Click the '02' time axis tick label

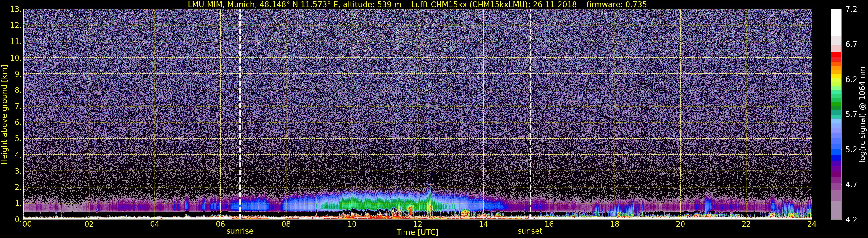[89, 224]
